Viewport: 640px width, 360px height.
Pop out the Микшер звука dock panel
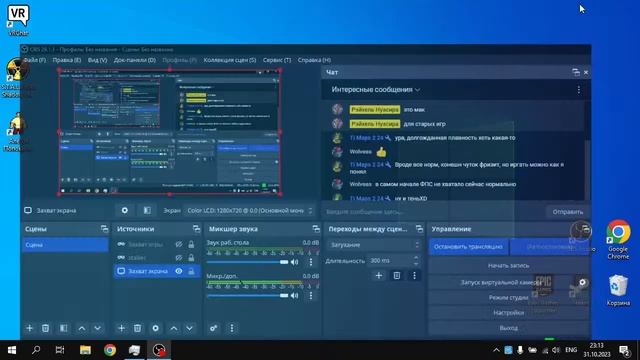pos(316,229)
